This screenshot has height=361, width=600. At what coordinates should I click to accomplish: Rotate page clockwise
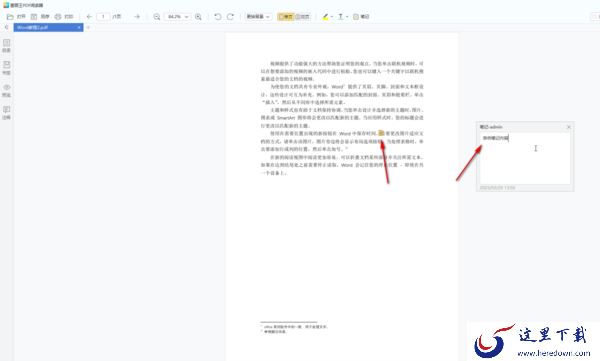230,16
